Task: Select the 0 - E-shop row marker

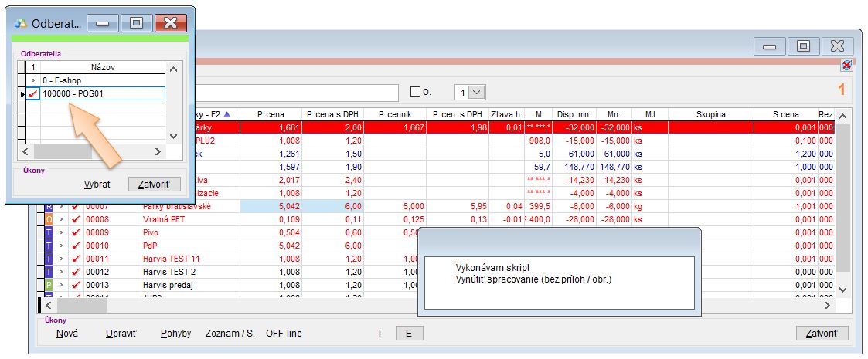Action: (x=32, y=80)
